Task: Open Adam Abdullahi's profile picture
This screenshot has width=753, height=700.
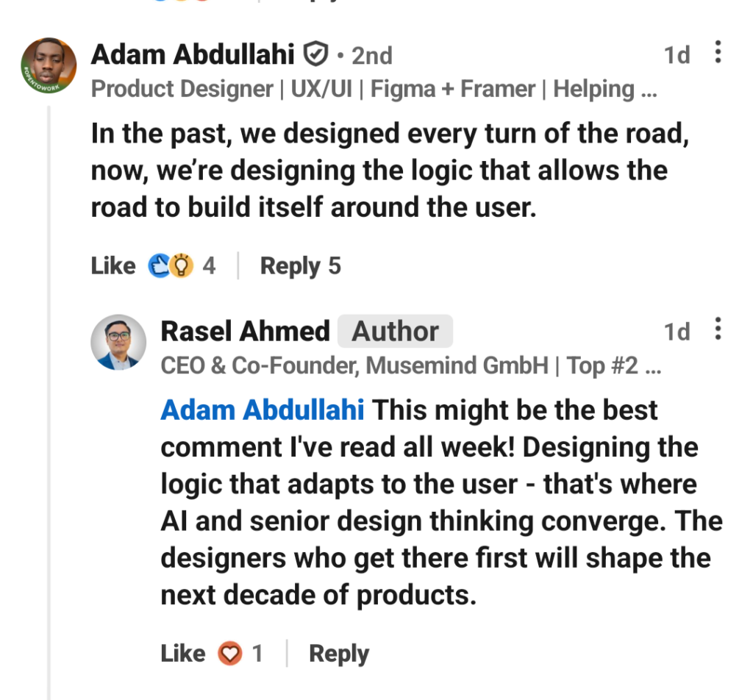Action: tap(49, 66)
